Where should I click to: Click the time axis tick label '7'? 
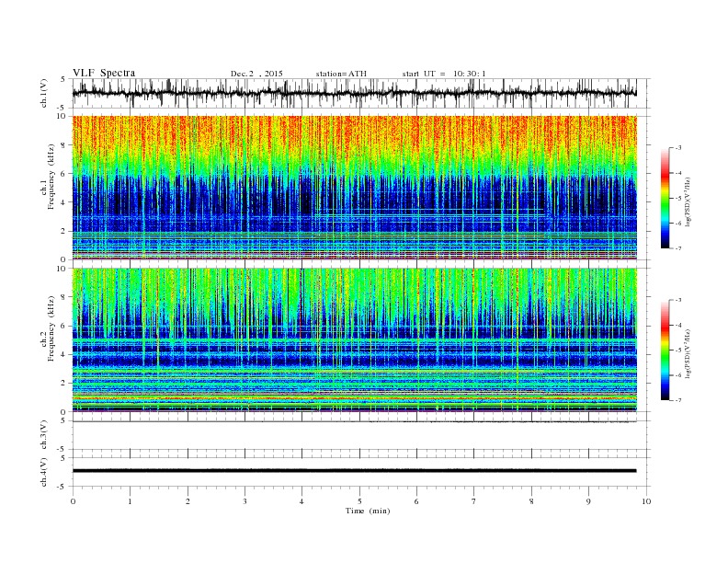click(474, 501)
